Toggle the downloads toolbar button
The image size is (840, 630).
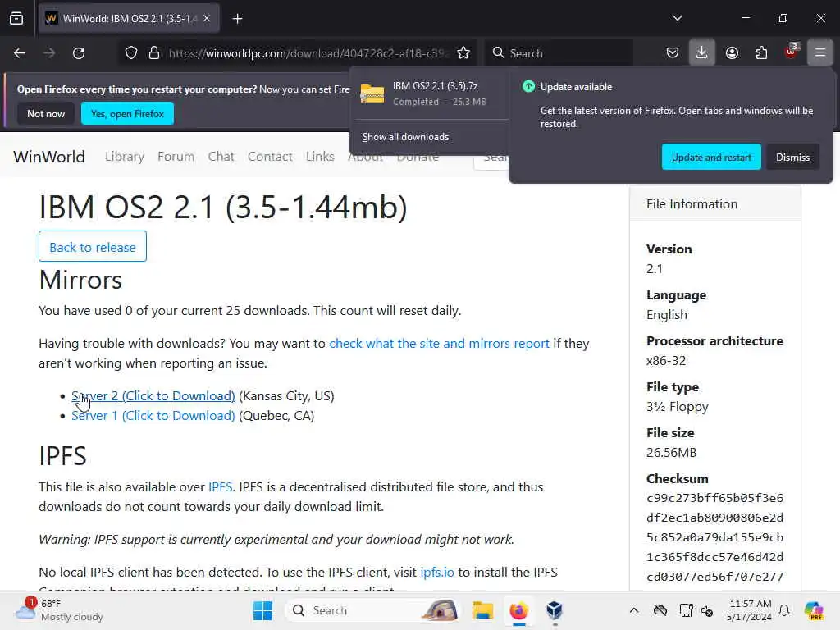coord(702,52)
